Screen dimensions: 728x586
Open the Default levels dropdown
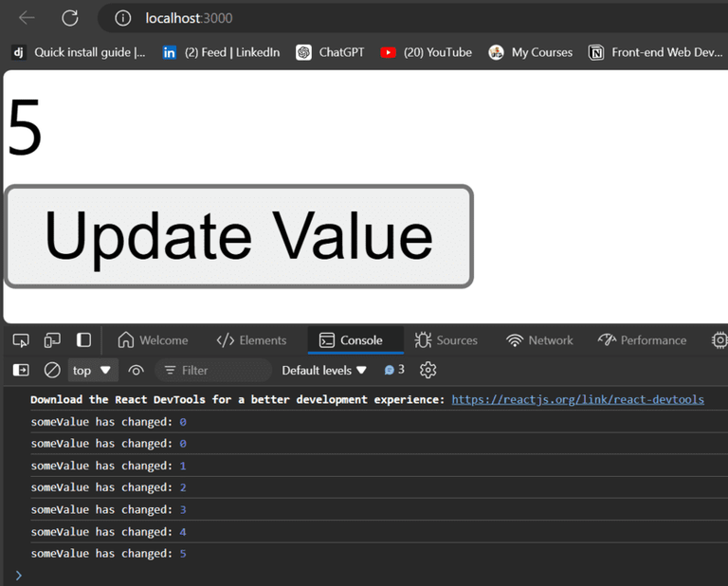[324, 370]
